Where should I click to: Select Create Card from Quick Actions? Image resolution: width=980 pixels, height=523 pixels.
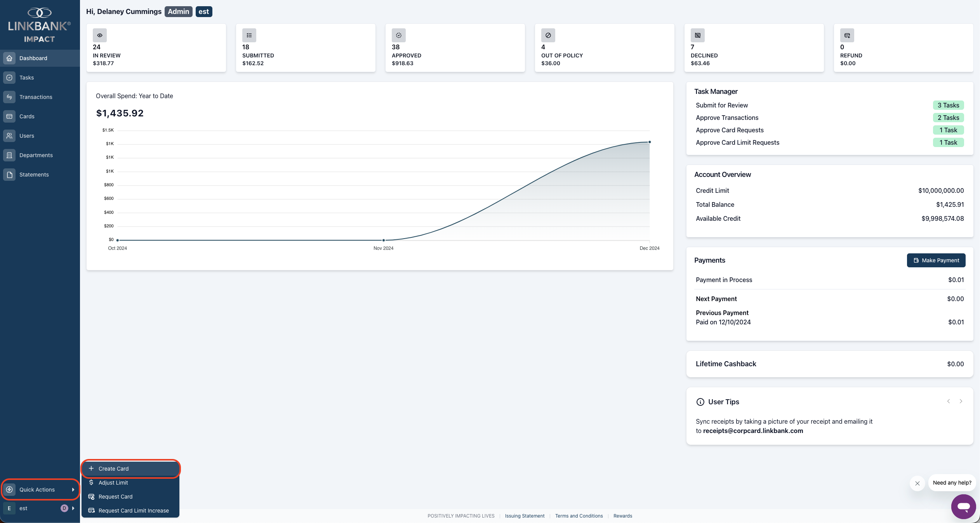point(113,469)
